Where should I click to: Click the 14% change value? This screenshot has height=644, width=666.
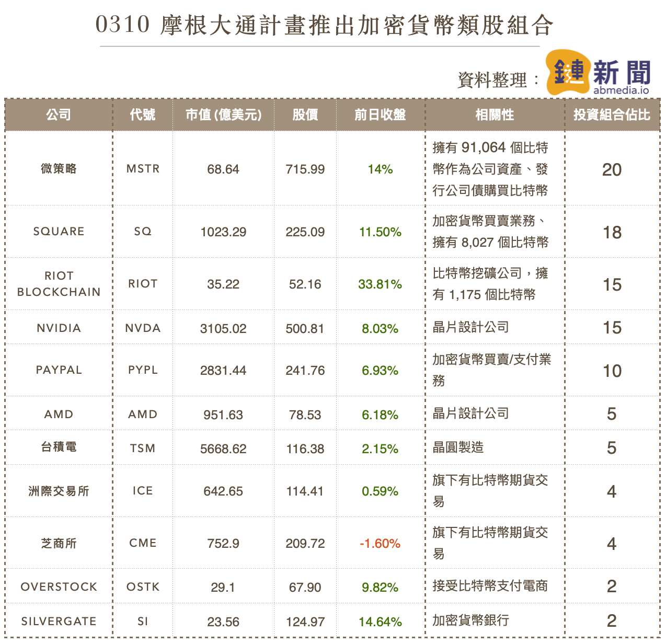point(380,169)
